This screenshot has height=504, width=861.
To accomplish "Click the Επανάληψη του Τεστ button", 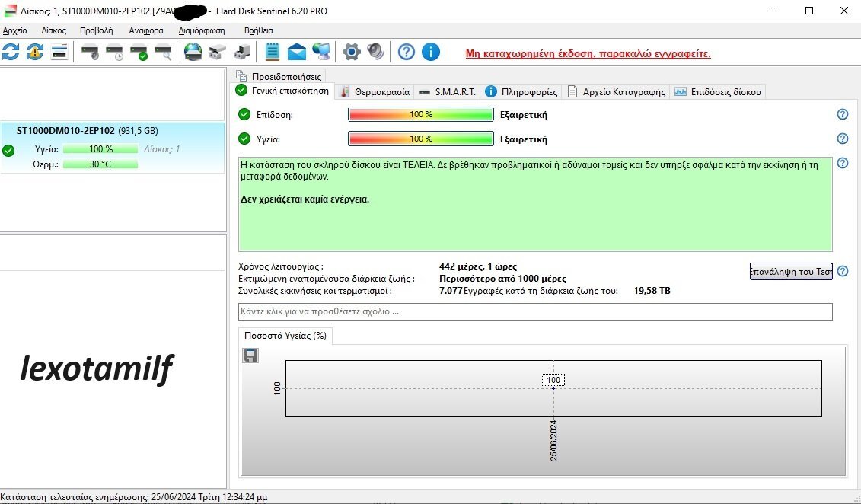I will 791,271.
